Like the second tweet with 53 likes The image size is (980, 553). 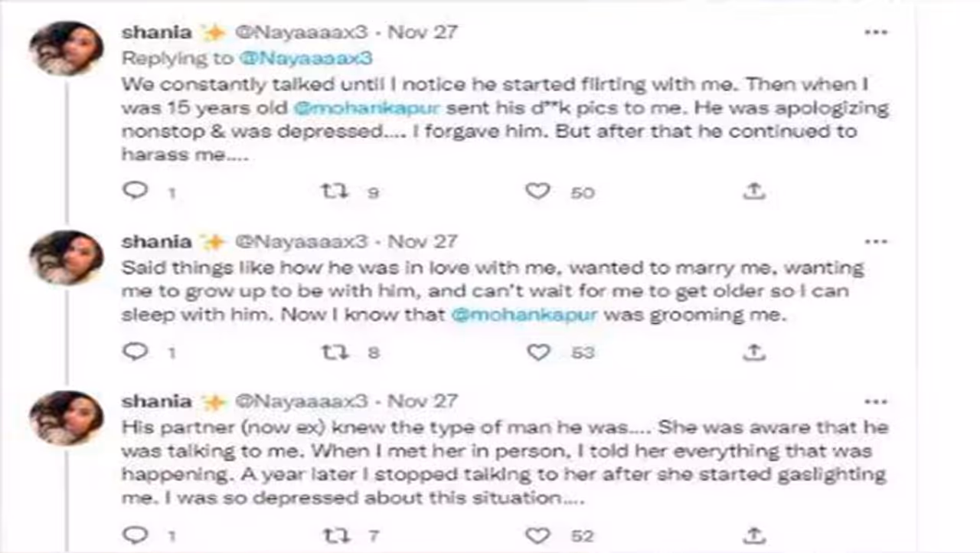[x=537, y=352]
